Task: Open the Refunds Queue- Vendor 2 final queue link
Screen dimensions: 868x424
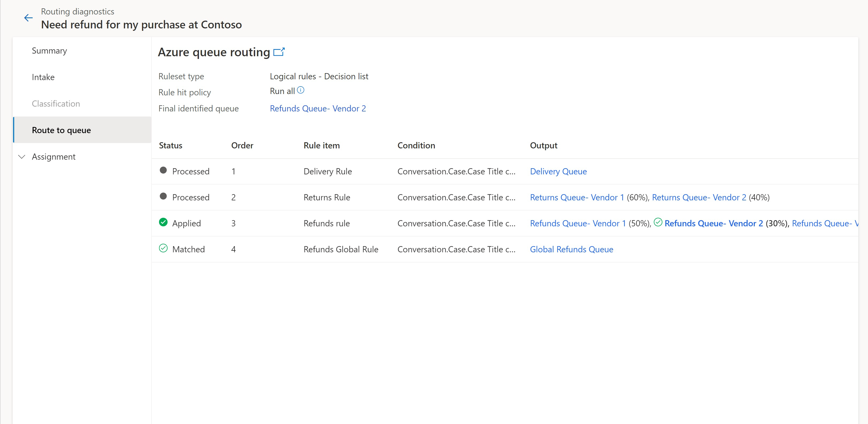Action: click(x=317, y=108)
